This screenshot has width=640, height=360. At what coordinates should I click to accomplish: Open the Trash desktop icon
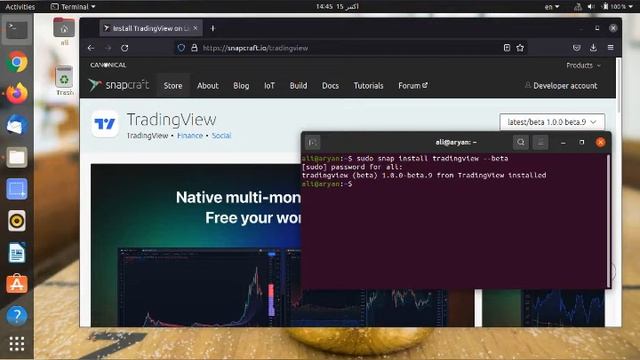pyautogui.click(x=64, y=80)
